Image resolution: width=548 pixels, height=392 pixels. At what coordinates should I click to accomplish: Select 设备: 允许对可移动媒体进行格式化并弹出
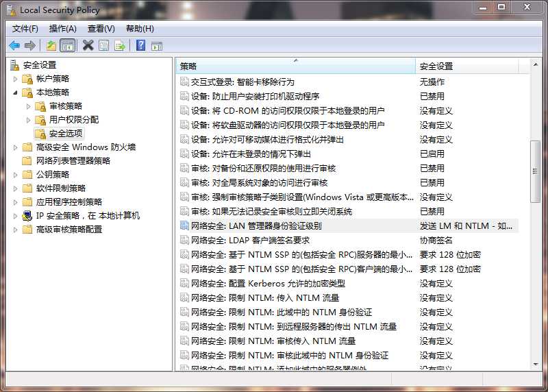tap(267, 140)
